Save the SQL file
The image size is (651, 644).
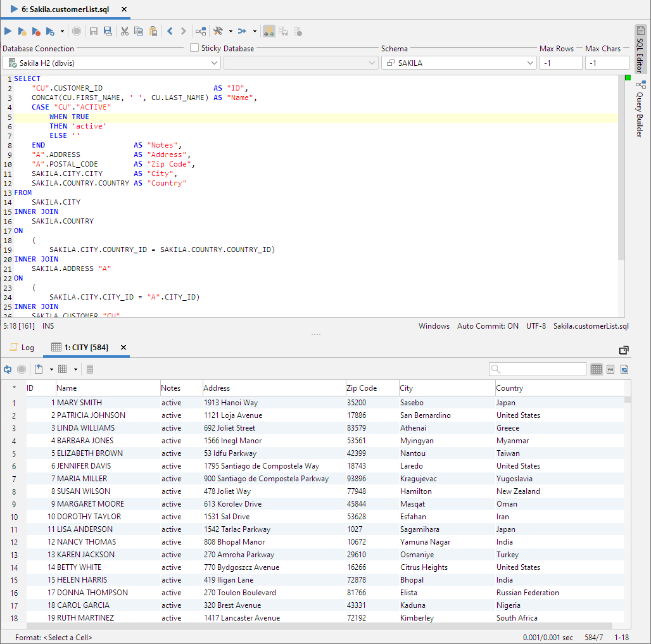click(94, 31)
